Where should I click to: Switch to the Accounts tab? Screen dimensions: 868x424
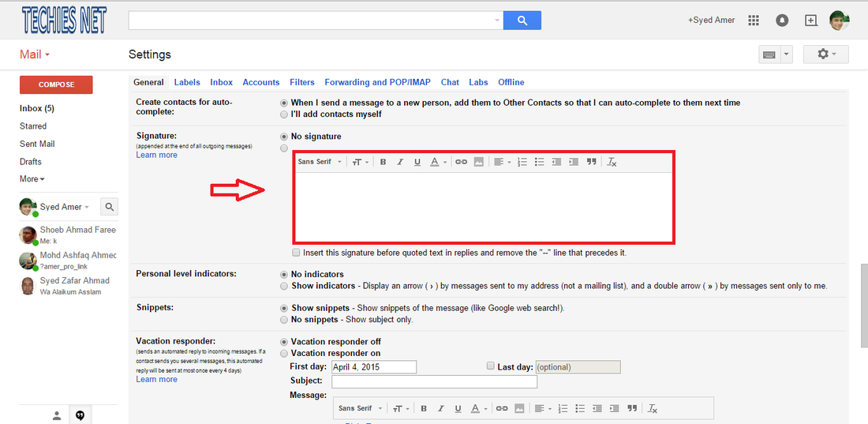[x=260, y=82]
